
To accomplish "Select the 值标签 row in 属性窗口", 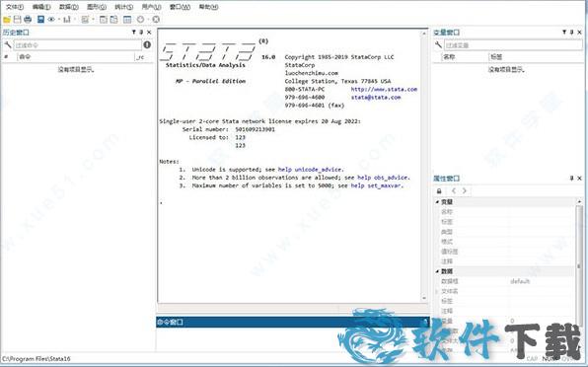I will tap(504, 252).
